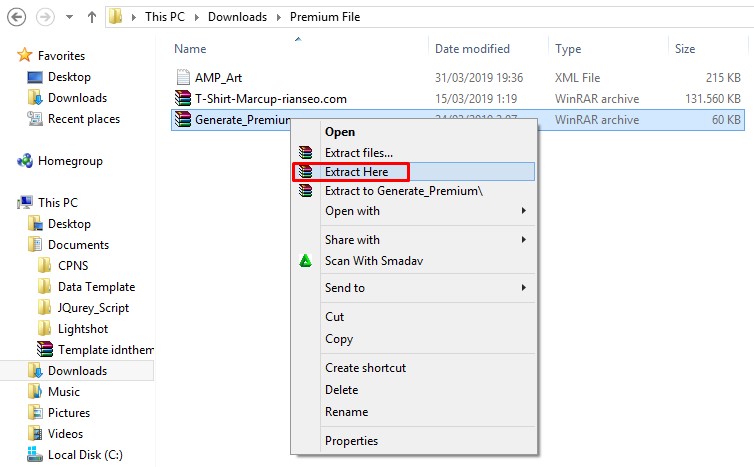The width and height of the screenshot is (754, 467).
Task: Click the Delete menu entry
Action: [x=341, y=390]
